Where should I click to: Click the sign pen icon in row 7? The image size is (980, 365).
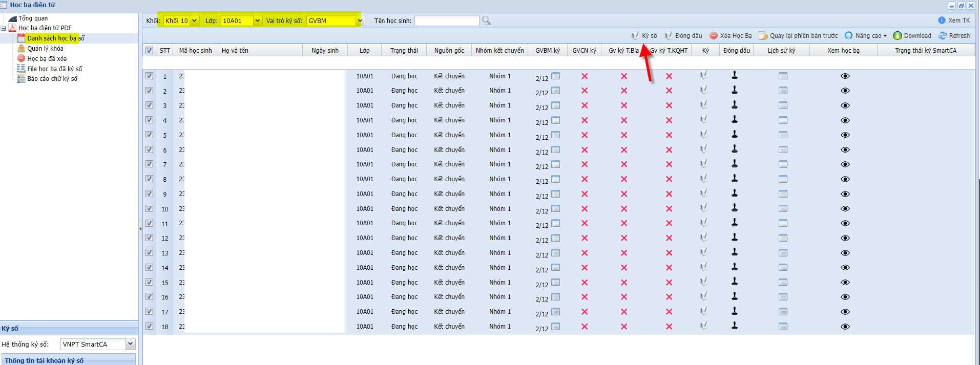coord(704,164)
